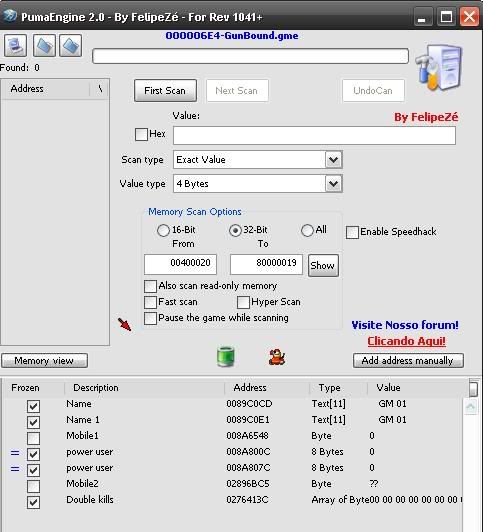Enable Hyper Scan checkbox

click(243, 302)
